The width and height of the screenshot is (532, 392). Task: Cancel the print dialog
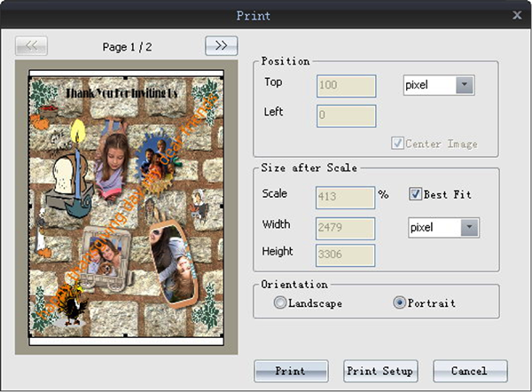click(x=470, y=371)
